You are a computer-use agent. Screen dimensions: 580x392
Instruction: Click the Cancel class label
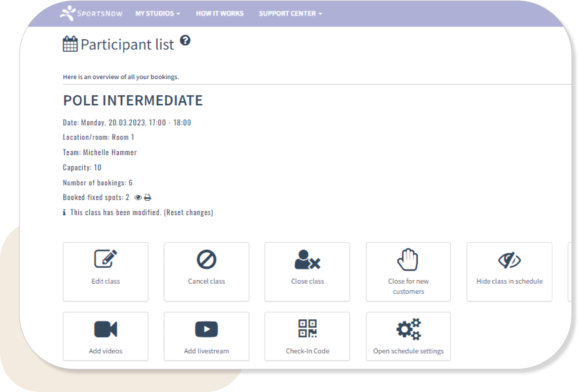coord(206,281)
